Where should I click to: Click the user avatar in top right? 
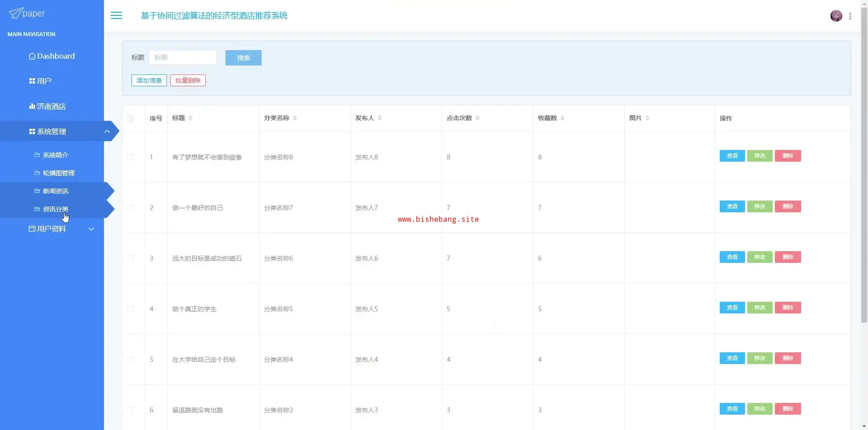pyautogui.click(x=836, y=16)
